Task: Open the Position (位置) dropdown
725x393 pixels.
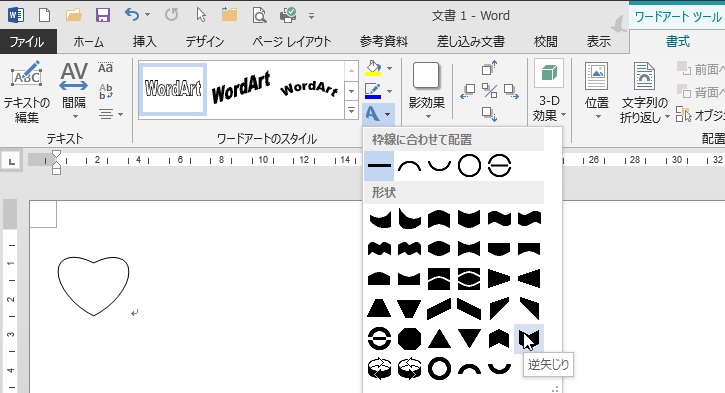Action: [x=596, y=92]
